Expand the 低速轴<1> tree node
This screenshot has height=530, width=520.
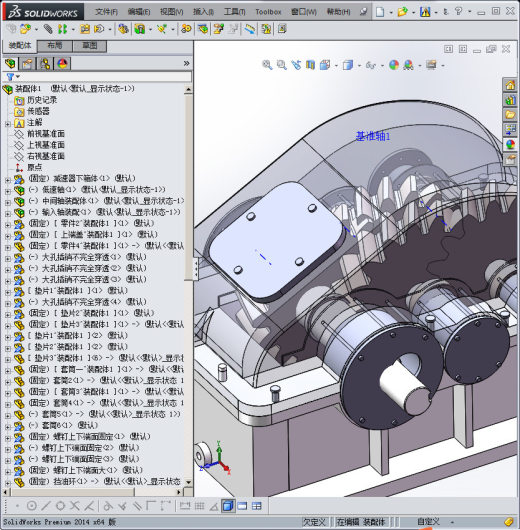click(x=8, y=192)
